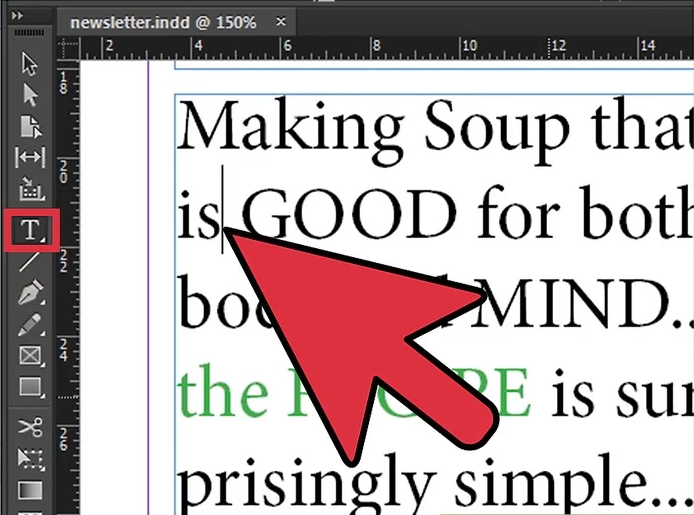Click the tools panel grip handle

click(29, 33)
